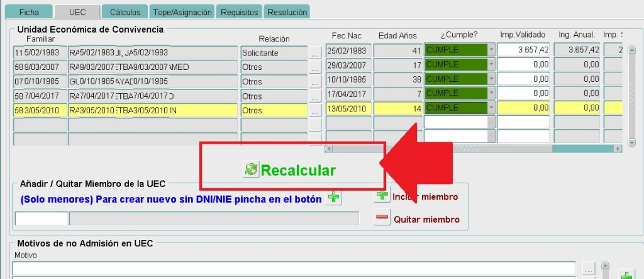Open ellipsis lookup on the highlighted 13/05/2010 row
Viewport: 644px width, 279px height.
316,110
